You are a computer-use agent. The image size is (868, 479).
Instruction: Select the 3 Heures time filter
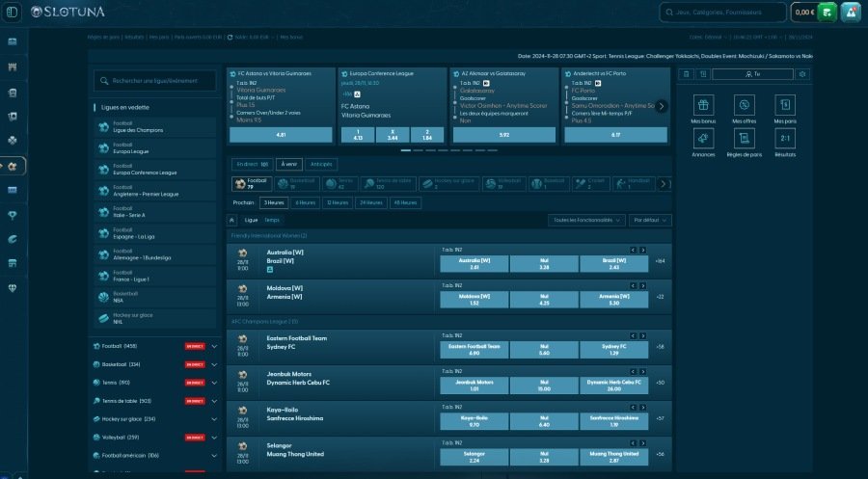(274, 203)
